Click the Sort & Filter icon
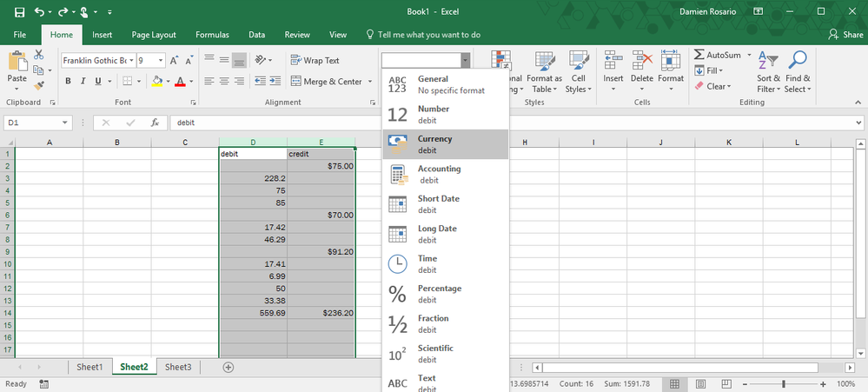Screen dimensions: 868x392 point(768,61)
